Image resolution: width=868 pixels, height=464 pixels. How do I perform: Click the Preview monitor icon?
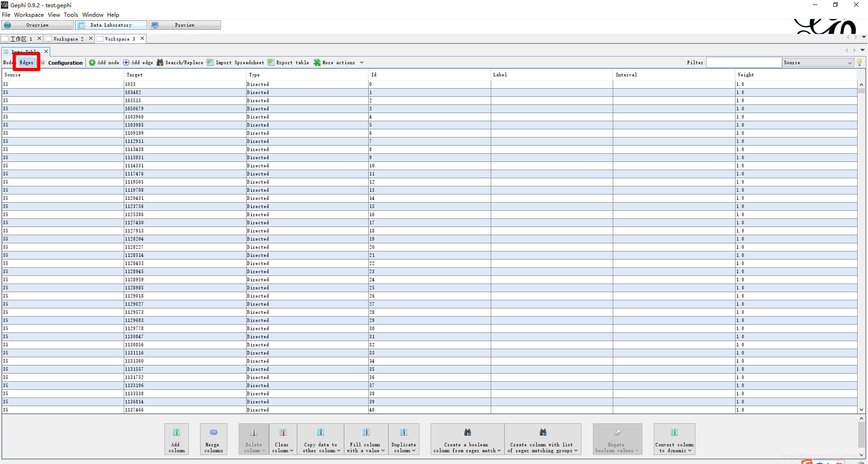155,25
